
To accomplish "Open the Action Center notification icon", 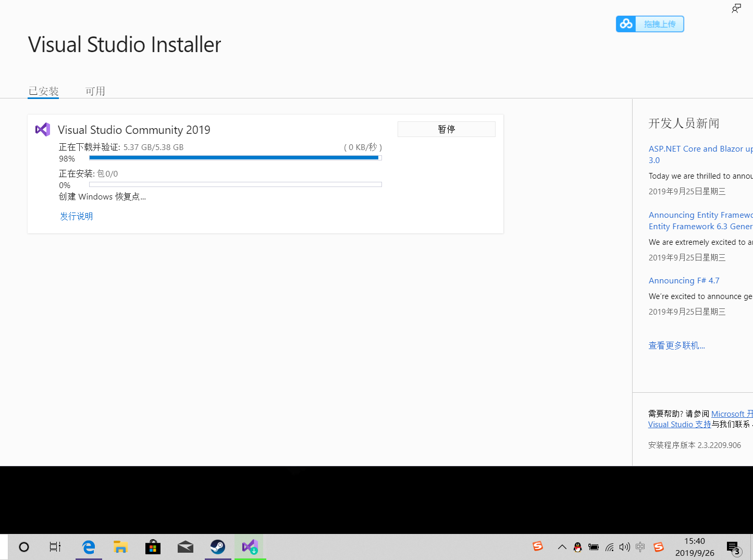I will 734,548.
